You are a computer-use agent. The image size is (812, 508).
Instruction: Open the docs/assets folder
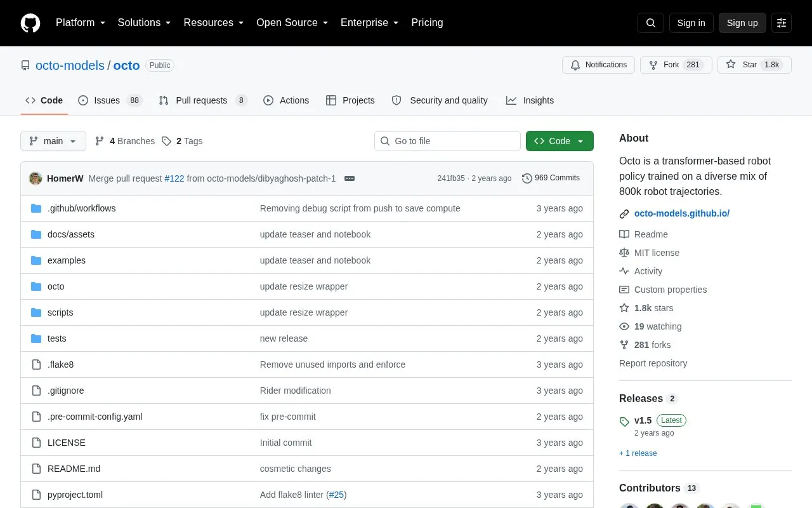pyautogui.click(x=71, y=234)
